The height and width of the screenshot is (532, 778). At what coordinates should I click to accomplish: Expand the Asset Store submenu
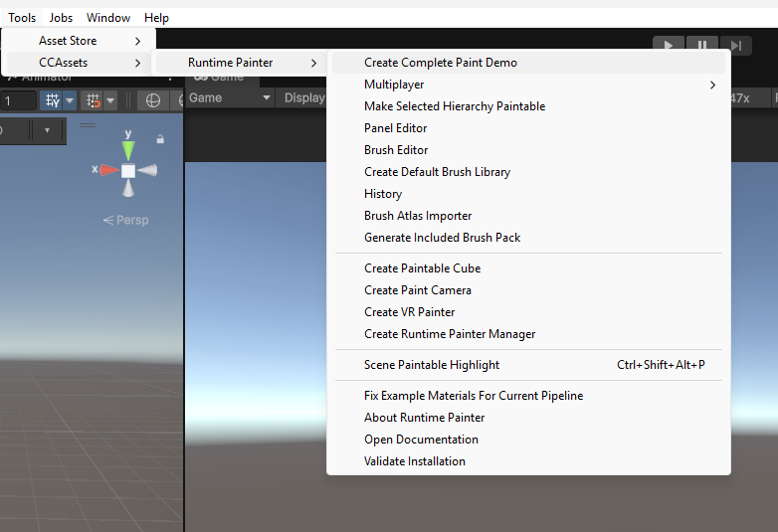click(80, 41)
